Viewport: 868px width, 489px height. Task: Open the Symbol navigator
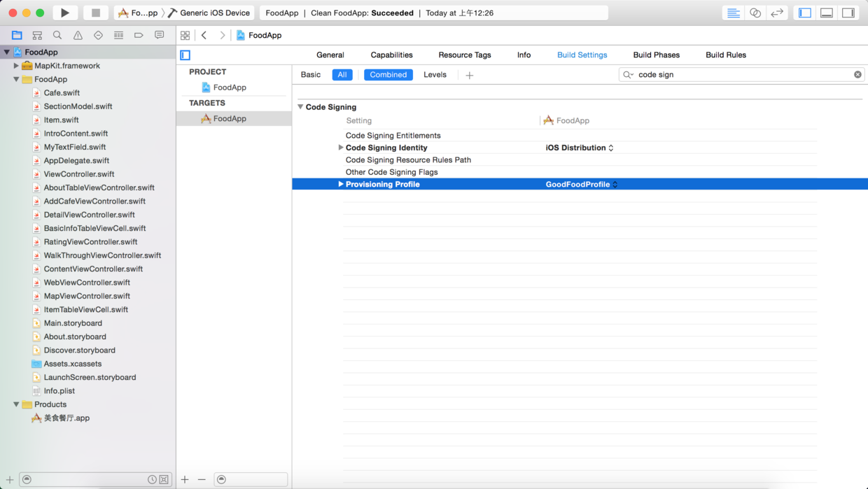37,35
